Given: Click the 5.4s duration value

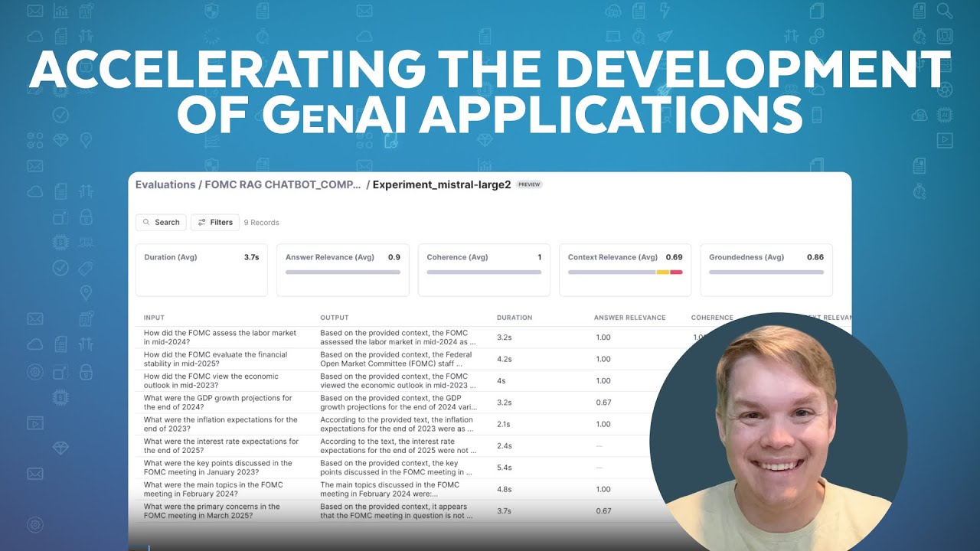Looking at the screenshot, I should (505, 468).
